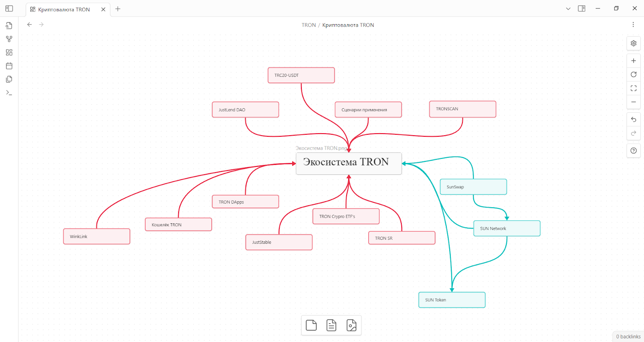Undo last canvas action
Viewport: 644px width, 342px height.
pos(634,119)
